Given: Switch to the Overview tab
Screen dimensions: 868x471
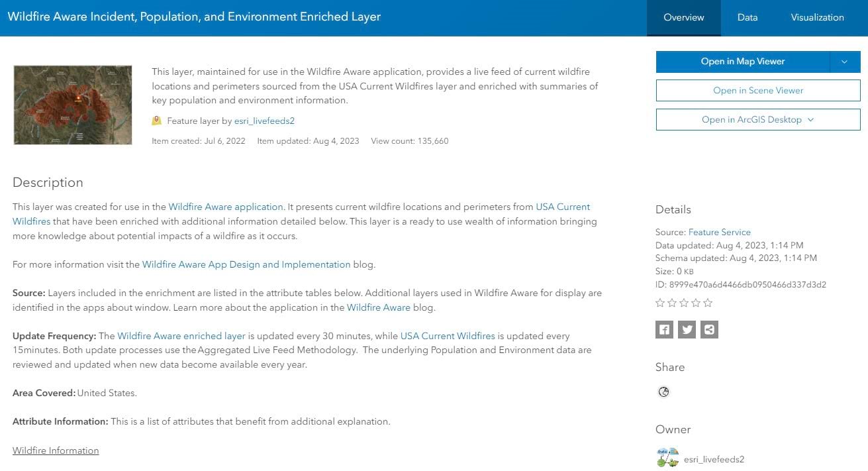Looking at the screenshot, I should [x=684, y=18].
